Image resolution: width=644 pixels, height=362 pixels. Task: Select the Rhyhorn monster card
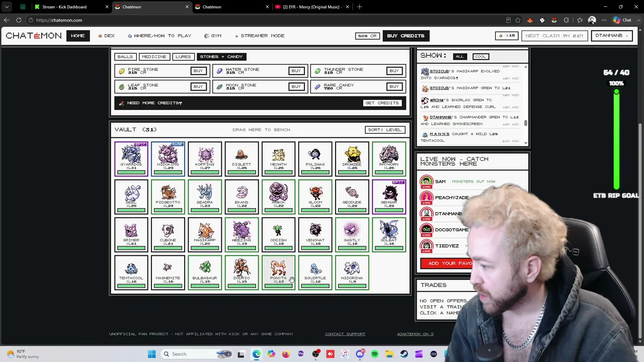coord(389,159)
